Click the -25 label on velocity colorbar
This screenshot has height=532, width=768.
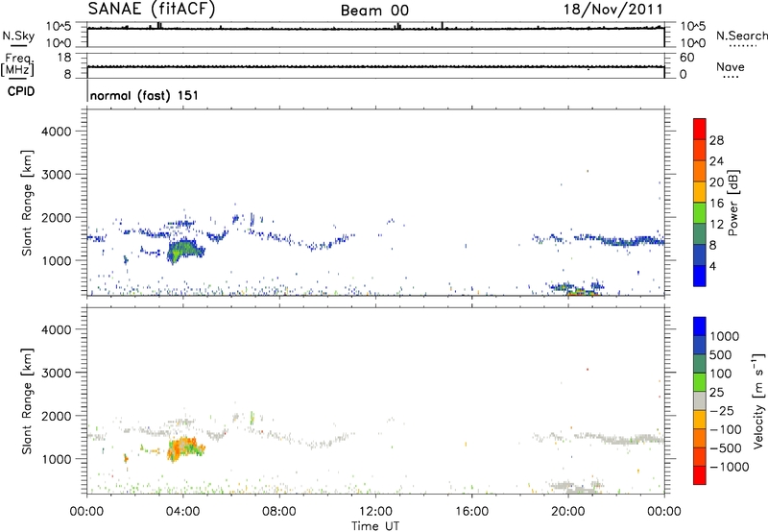pos(723,411)
